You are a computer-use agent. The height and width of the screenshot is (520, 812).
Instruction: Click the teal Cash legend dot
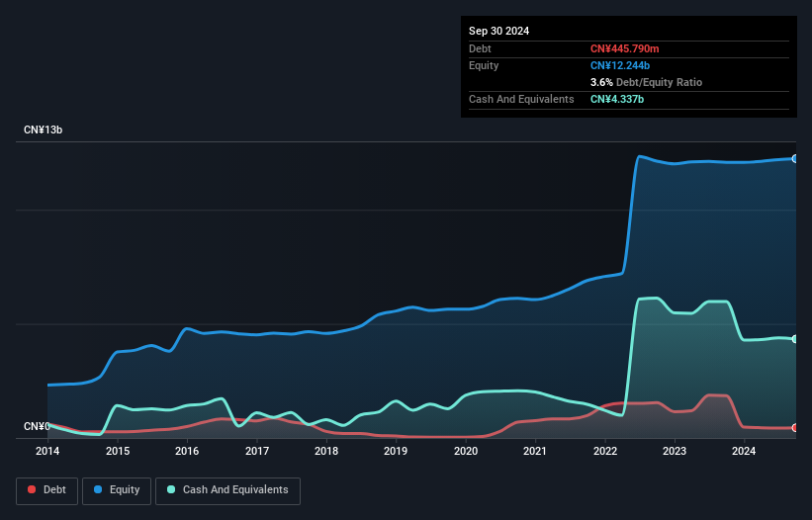tap(171, 489)
